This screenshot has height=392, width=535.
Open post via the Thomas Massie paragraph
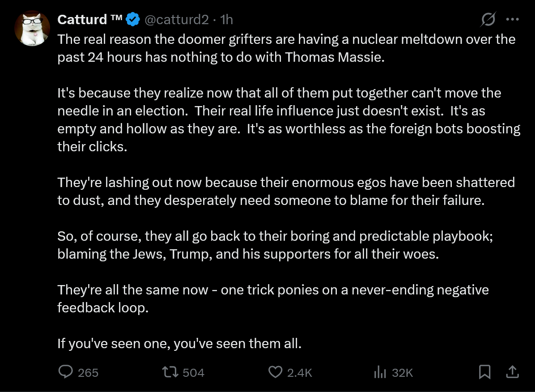(286, 48)
